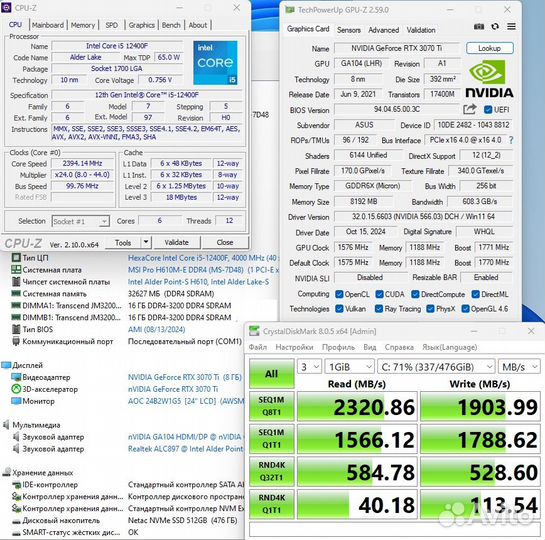
Task: Click the Тип BIOS chip icon
Action: (16, 329)
